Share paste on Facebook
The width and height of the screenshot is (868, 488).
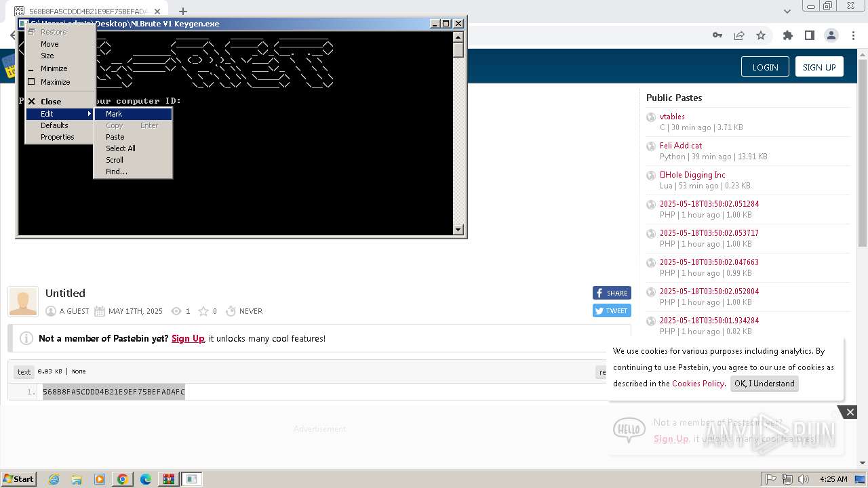(x=612, y=293)
